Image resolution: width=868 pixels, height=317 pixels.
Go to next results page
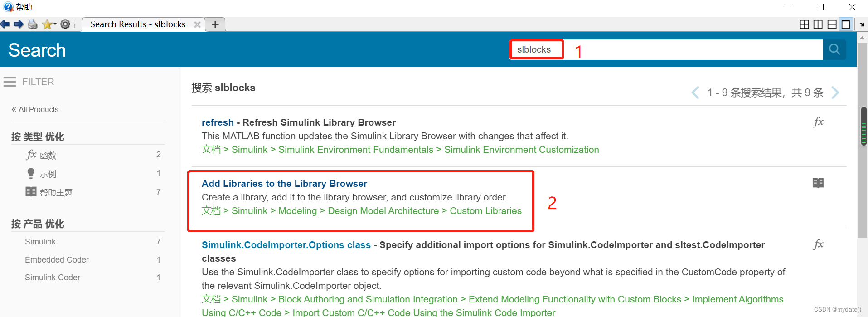[x=835, y=93]
